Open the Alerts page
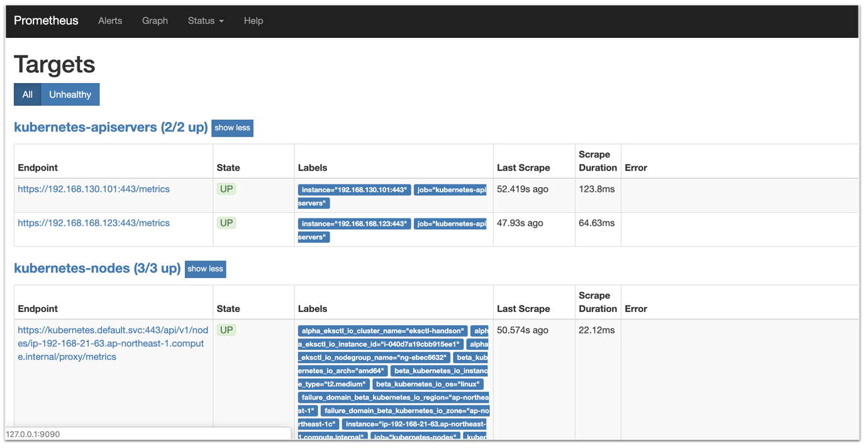 click(x=110, y=21)
